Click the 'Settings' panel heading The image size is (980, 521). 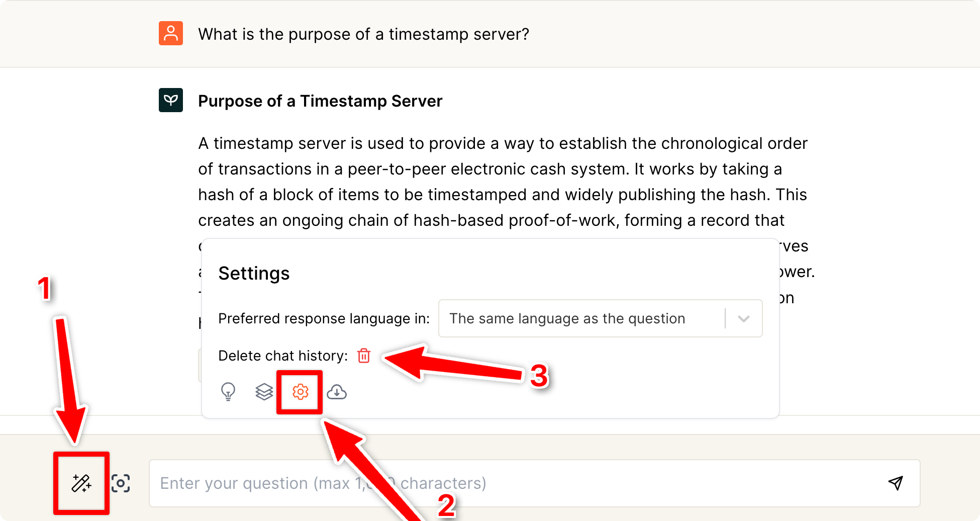(254, 274)
